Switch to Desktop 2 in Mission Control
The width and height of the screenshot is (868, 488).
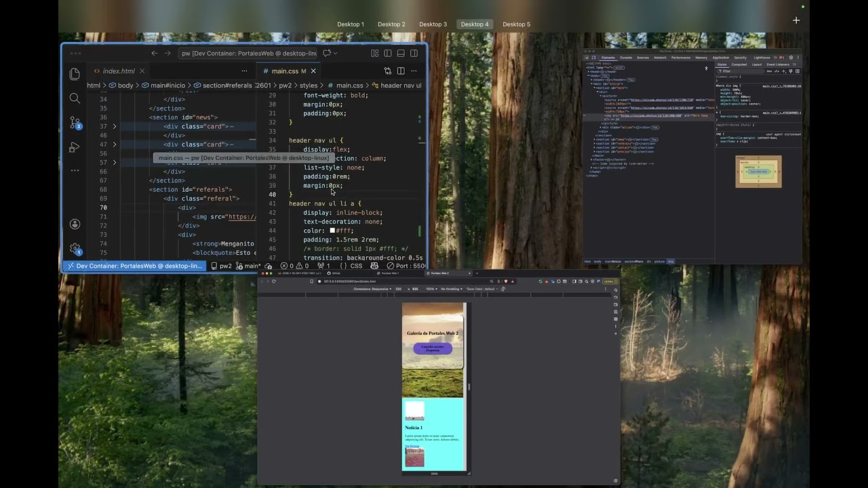click(x=391, y=24)
